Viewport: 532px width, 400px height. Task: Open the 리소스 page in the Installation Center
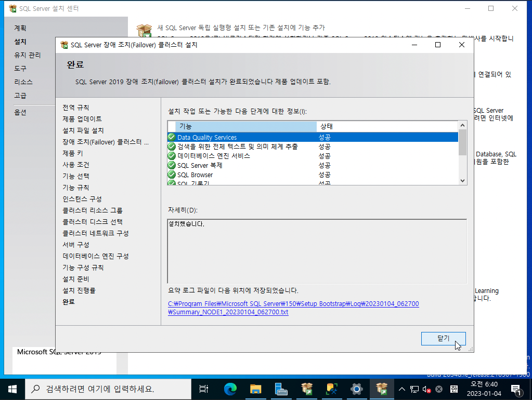[23, 82]
